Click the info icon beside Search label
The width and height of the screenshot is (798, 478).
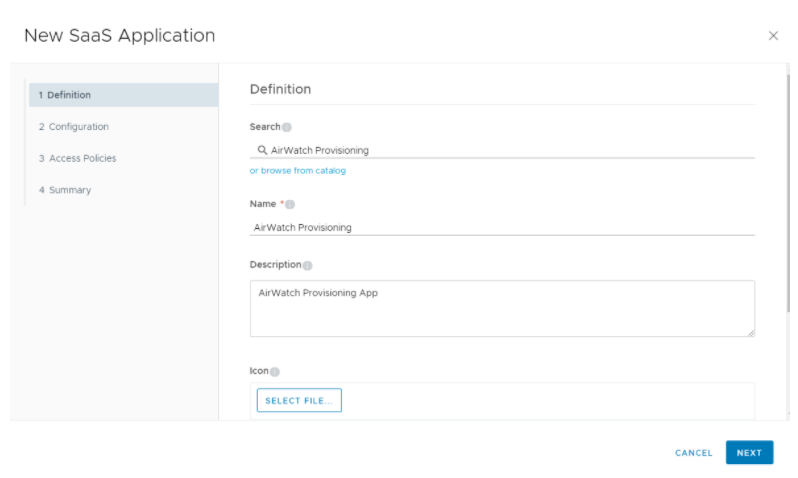coord(287,128)
